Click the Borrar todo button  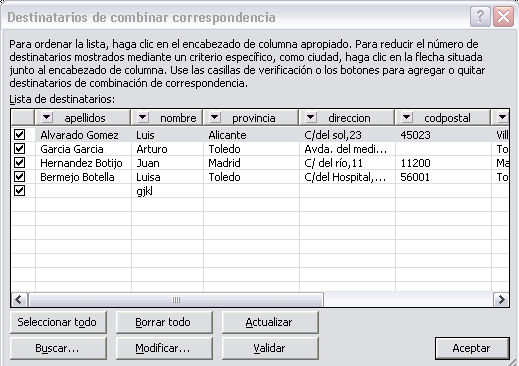(x=164, y=322)
